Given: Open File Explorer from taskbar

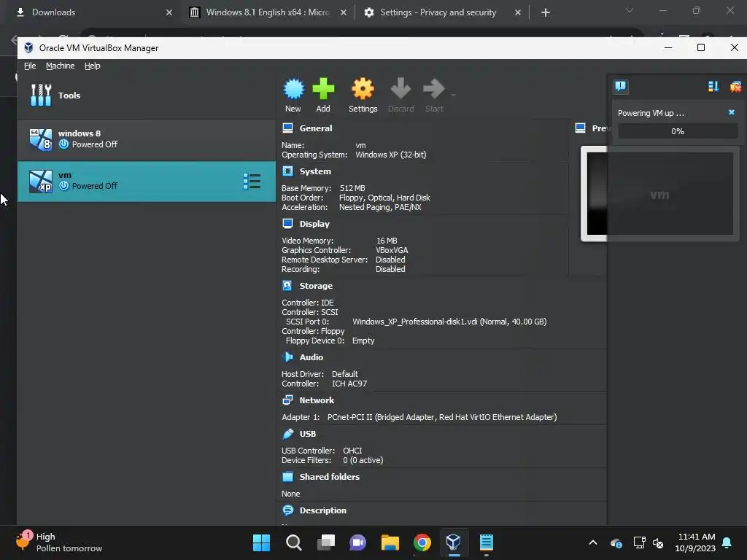Looking at the screenshot, I should [x=390, y=542].
